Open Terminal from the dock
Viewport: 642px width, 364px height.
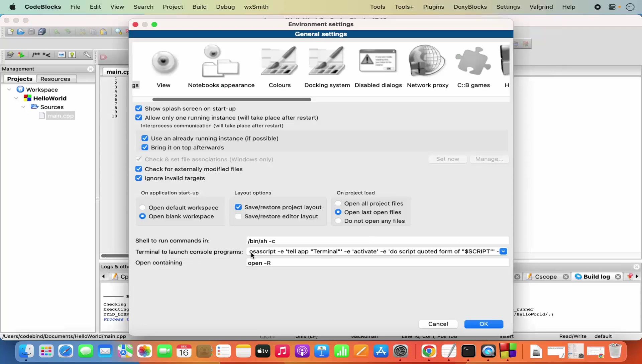468,351
